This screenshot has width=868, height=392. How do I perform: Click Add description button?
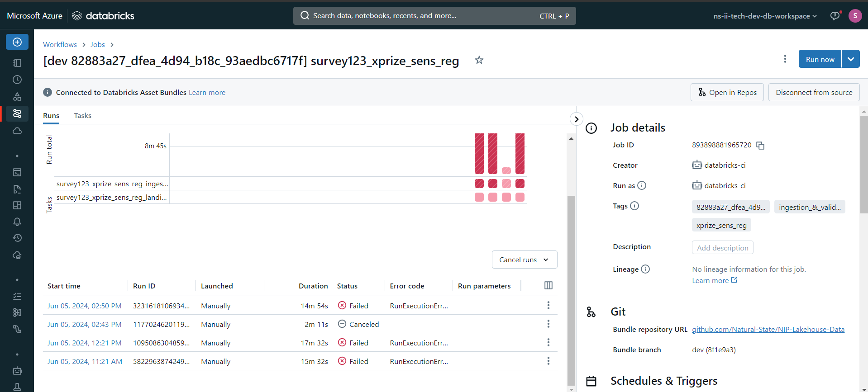723,248
